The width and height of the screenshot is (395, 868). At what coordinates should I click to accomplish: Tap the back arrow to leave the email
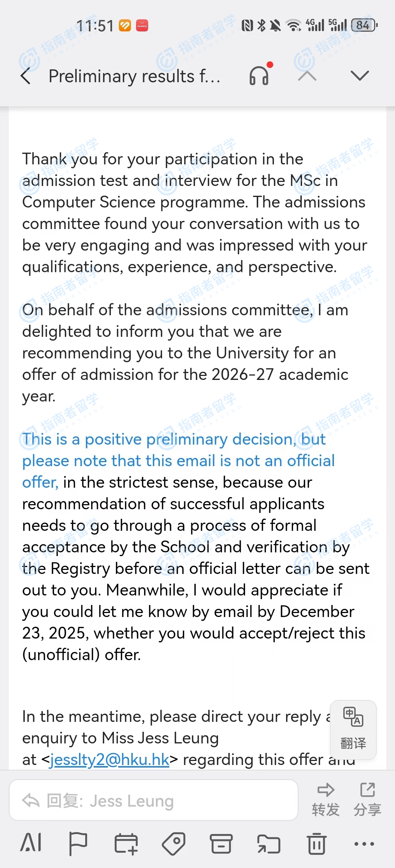click(26, 76)
